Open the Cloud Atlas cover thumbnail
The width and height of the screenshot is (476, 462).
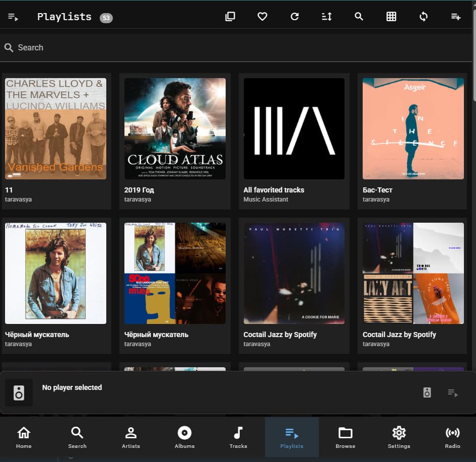[x=175, y=128]
